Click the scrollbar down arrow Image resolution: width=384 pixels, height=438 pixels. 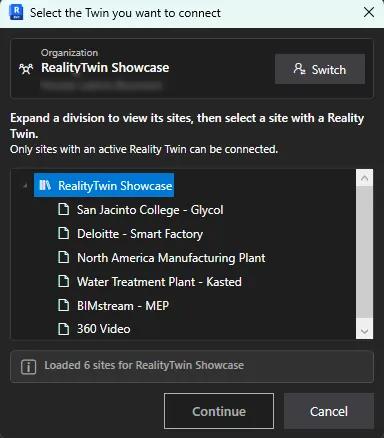pyautogui.click(x=364, y=331)
